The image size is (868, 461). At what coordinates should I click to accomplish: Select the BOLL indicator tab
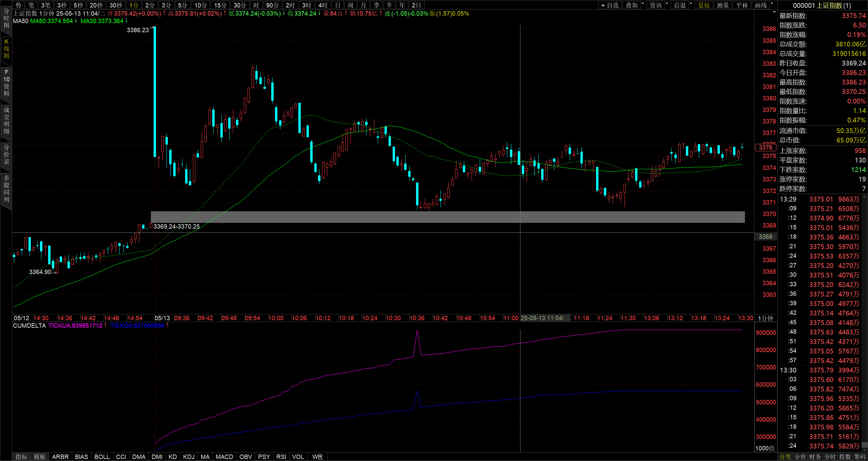click(x=102, y=457)
